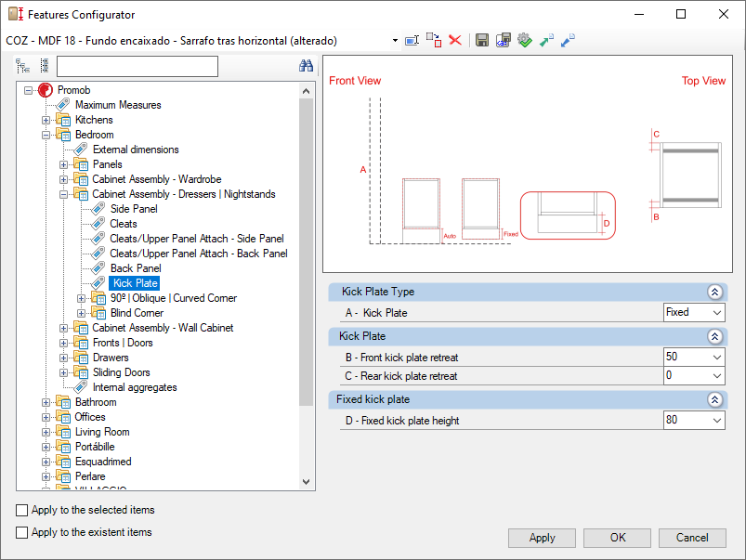Image resolution: width=746 pixels, height=560 pixels.
Task: Open the A - Kick Plate type dropdown
Action: [x=717, y=313]
